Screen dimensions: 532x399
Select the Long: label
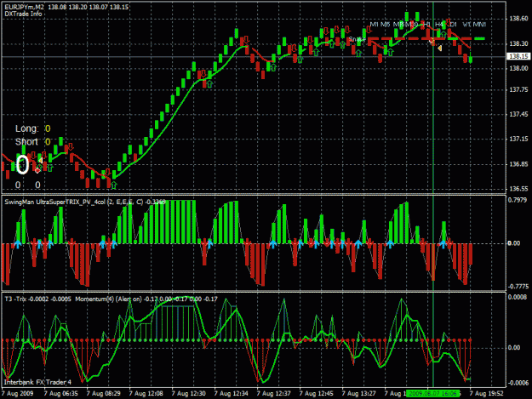click(x=26, y=128)
